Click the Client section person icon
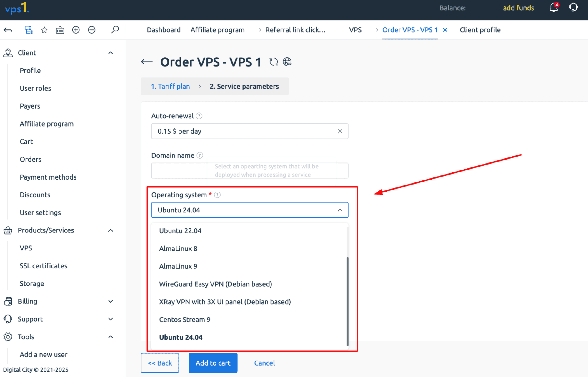The height and width of the screenshot is (377, 588). coord(8,53)
